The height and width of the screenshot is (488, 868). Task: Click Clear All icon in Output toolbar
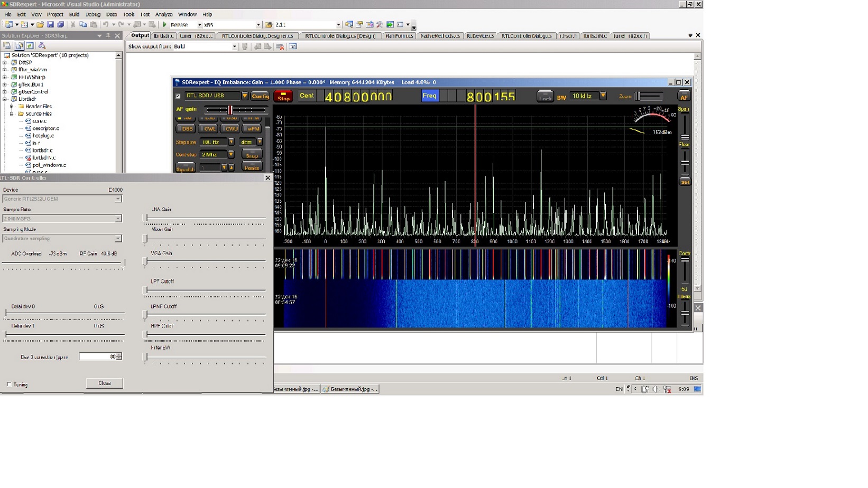[280, 46]
